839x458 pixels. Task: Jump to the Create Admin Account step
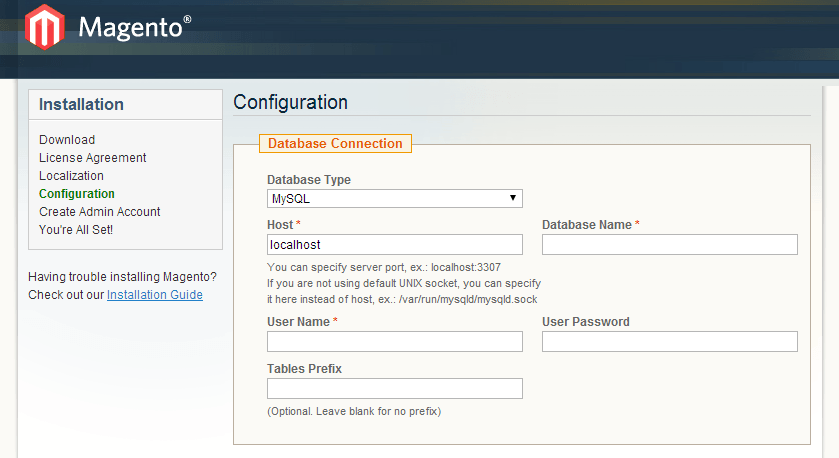[x=100, y=212]
